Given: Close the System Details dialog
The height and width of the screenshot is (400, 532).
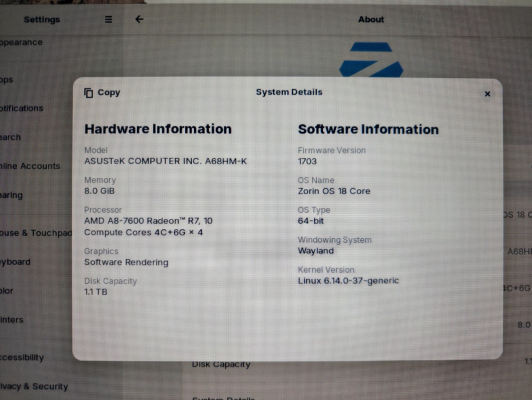Looking at the screenshot, I should (x=487, y=94).
